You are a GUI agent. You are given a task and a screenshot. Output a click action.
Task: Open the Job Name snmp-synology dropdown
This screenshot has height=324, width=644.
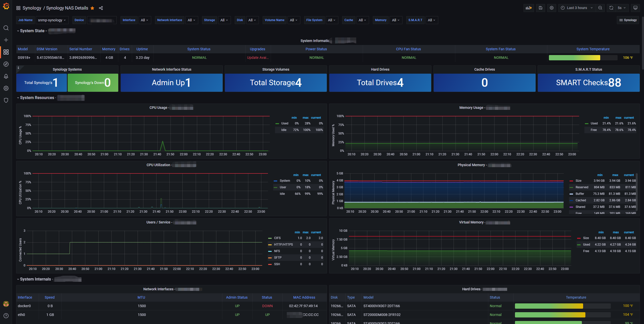[x=52, y=20]
